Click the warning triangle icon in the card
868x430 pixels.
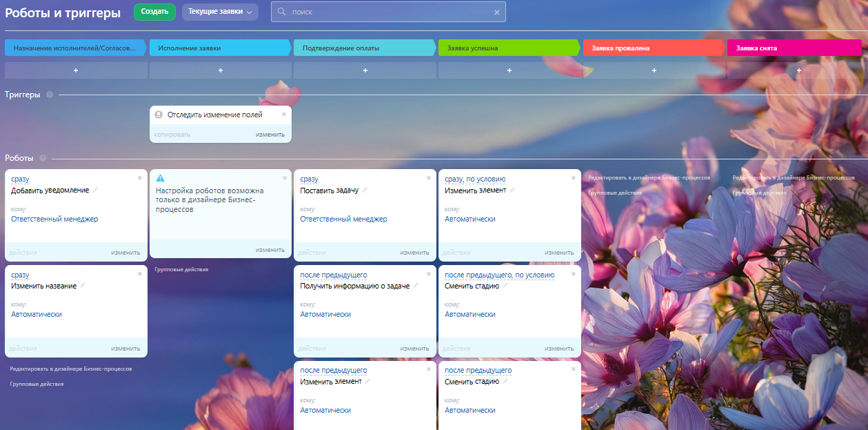click(160, 178)
